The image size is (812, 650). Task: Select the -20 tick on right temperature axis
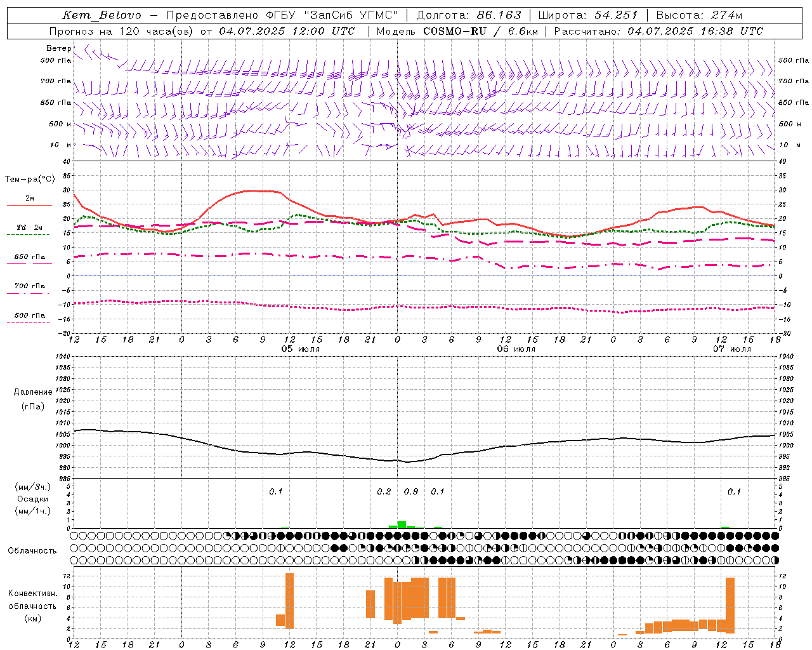(784, 333)
